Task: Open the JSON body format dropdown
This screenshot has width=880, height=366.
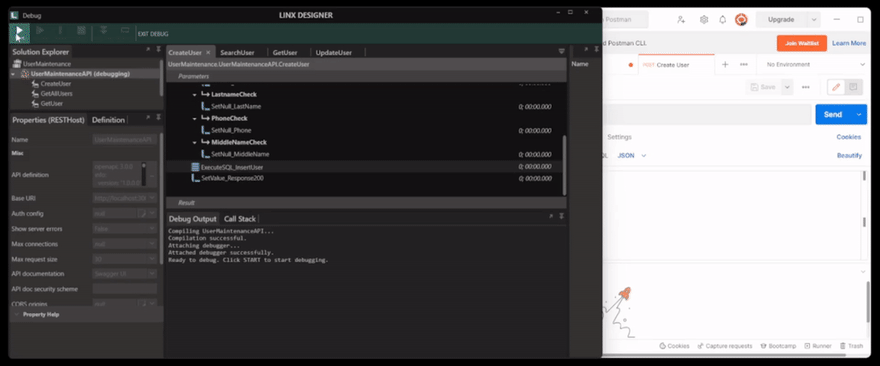Action: point(632,155)
